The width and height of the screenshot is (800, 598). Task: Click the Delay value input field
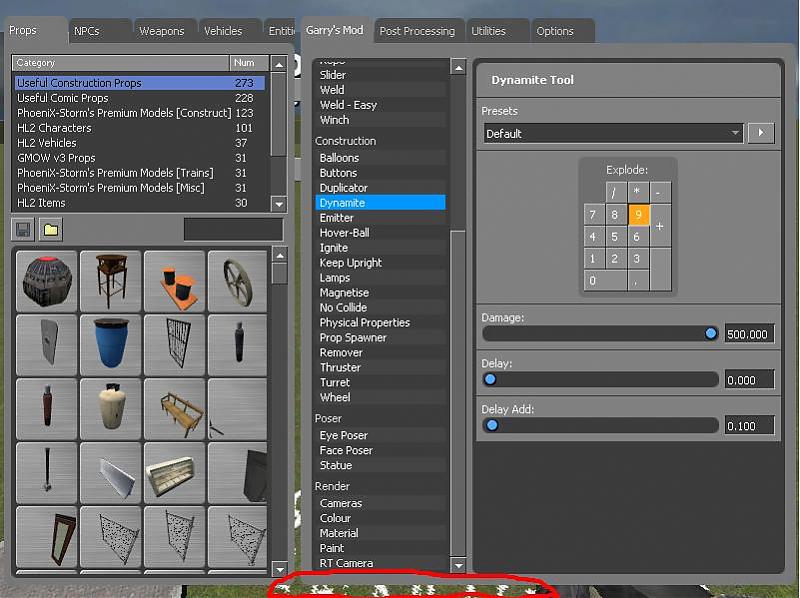(749, 380)
